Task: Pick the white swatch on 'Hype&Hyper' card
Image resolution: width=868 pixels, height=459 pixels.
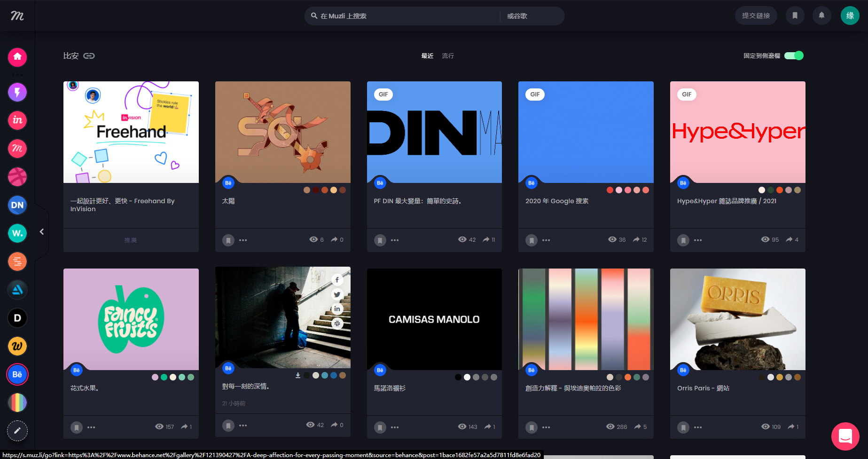Action: 762,190
